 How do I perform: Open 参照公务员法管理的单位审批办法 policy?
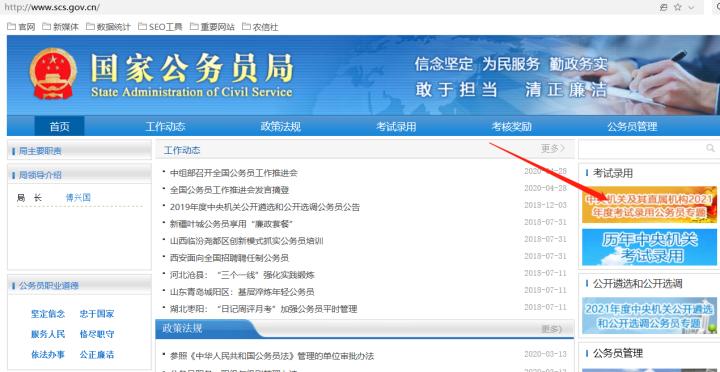[272, 356]
